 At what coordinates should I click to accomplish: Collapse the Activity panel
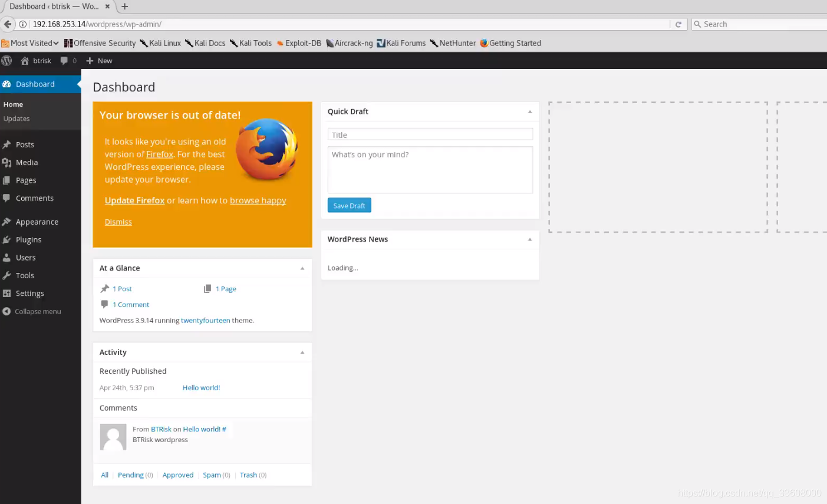tap(302, 353)
